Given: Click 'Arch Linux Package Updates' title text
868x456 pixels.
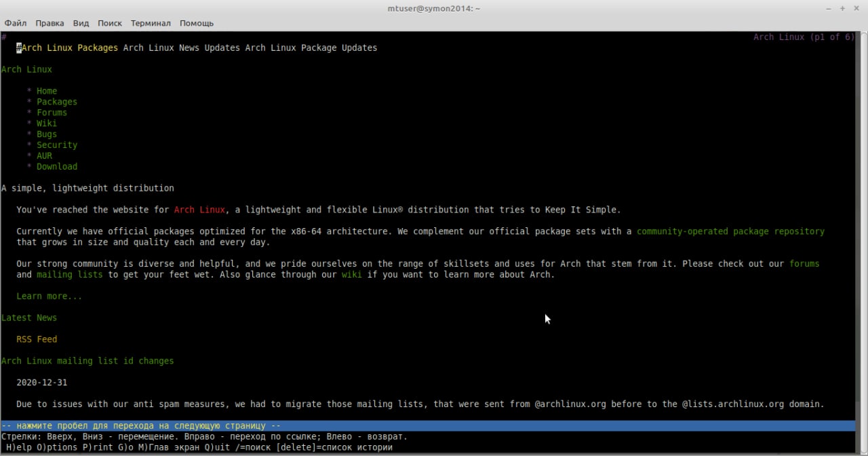Looking at the screenshot, I should (311, 48).
